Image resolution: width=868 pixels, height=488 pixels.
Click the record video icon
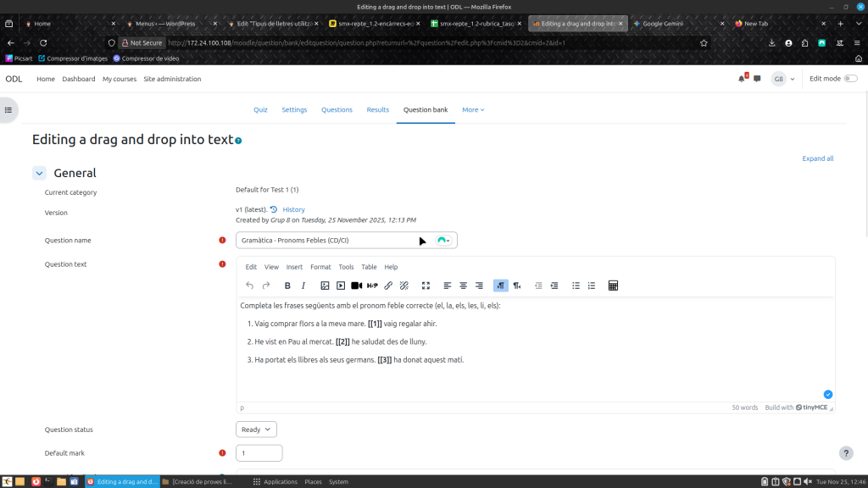(357, 286)
